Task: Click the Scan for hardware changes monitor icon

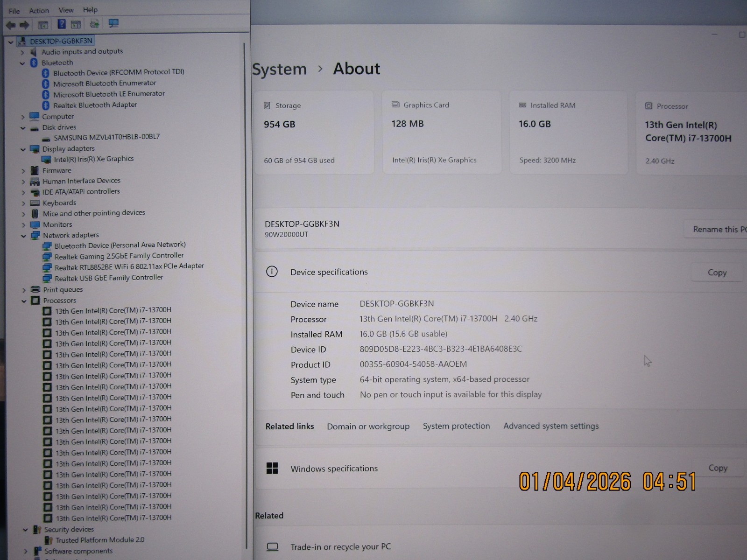Action: coord(113,23)
